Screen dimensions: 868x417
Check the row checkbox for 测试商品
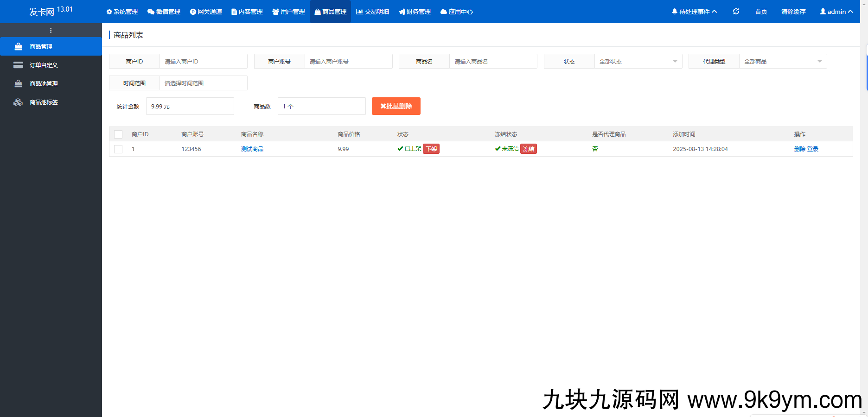click(118, 149)
